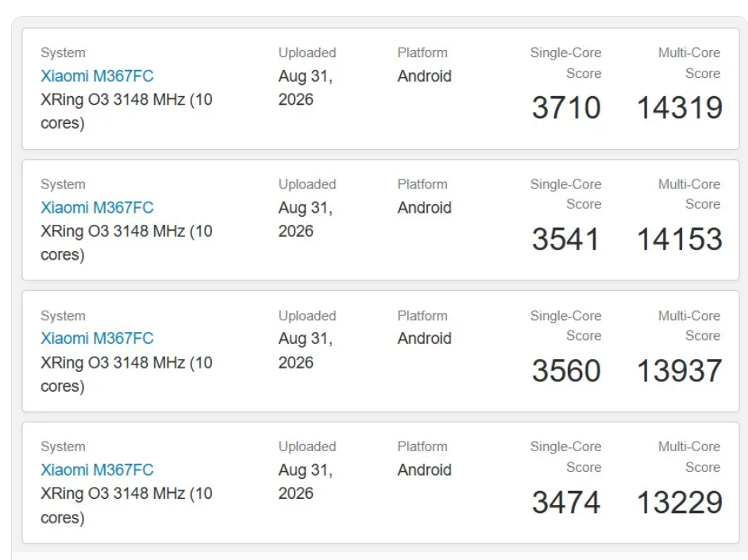Click Android platform text in the 14319 card
This screenshot has width=748, height=560.
pos(425,75)
